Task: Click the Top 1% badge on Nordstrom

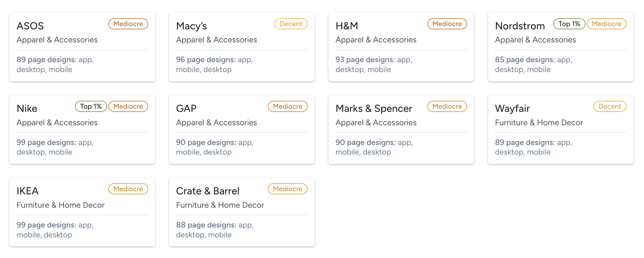Action: (569, 24)
